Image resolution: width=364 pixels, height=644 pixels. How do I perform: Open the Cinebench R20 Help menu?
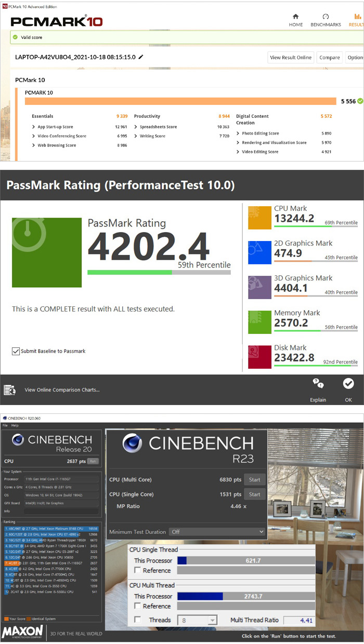tap(15, 425)
